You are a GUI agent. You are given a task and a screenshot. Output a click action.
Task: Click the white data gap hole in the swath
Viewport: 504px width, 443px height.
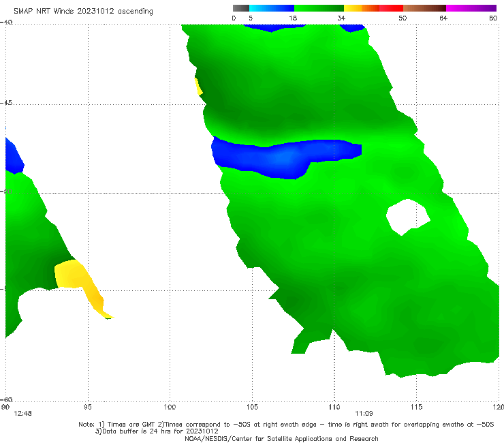pos(407,216)
